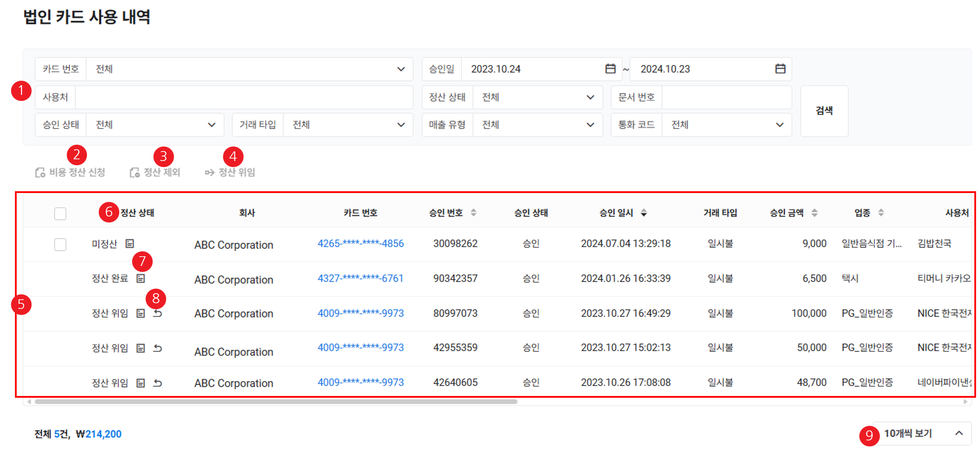Viewport: 980px width, 450px height.
Task: Open the end date calendar picker icon
Action: pos(780,69)
